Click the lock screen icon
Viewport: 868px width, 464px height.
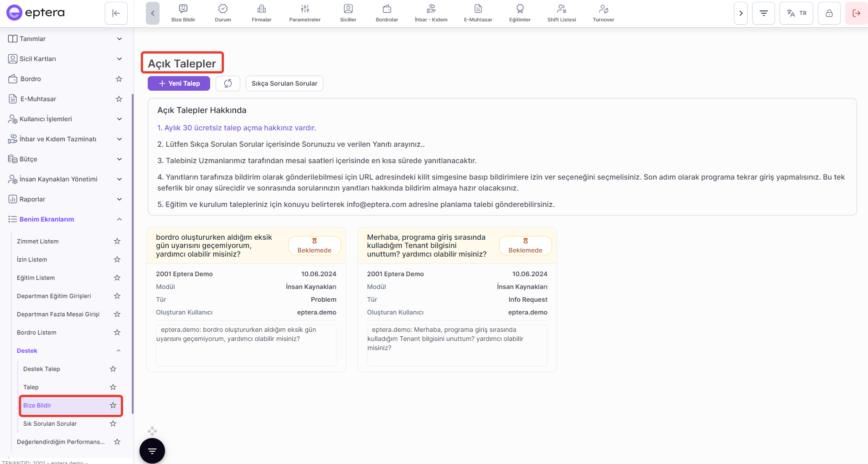click(829, 13)
